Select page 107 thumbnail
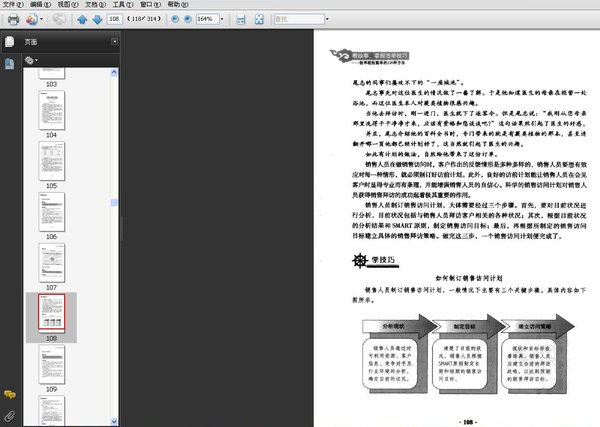The image size is (600, 427). click(52, 263)
